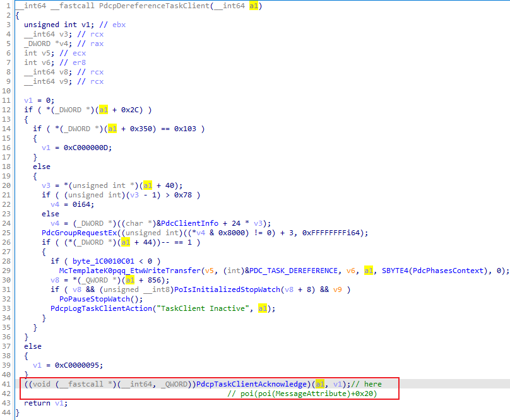Click the SBYTE4 macro

tap(394, 271)
